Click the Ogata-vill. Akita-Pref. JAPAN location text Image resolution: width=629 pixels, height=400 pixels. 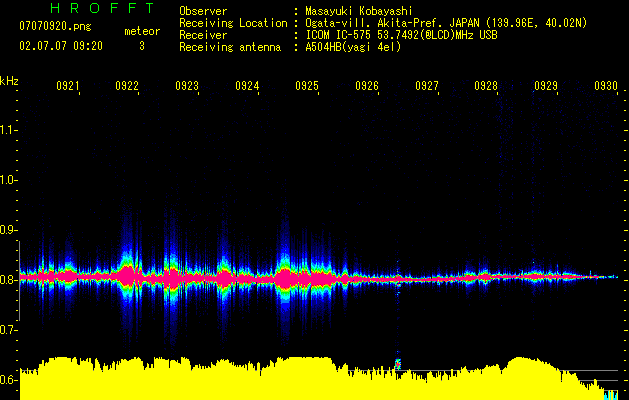coord(446,23)
